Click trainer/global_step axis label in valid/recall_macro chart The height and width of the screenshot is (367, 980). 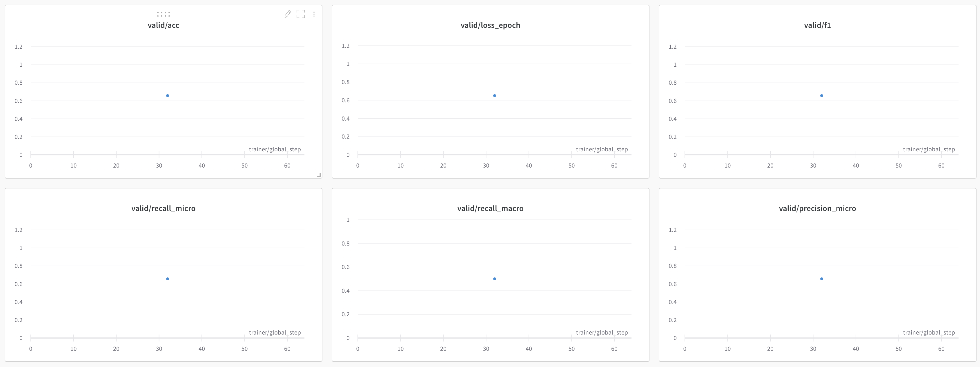[x=601, y=333]
